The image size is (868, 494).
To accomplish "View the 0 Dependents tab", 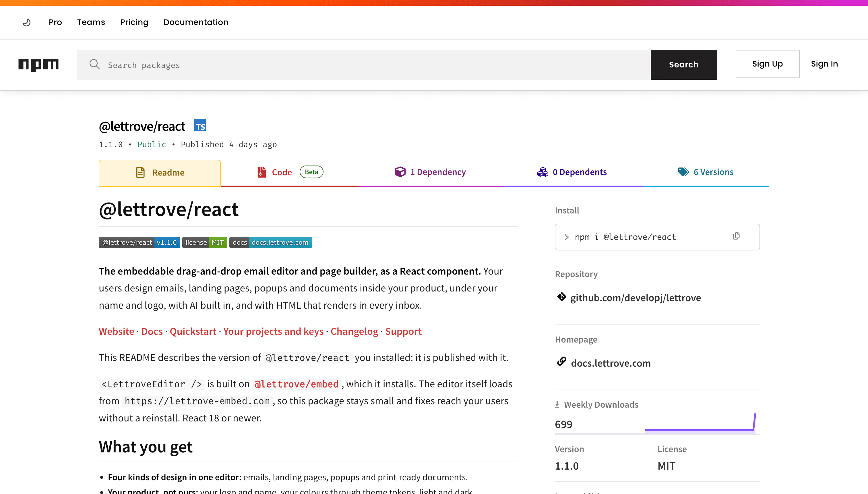I will [x=572, y=172].
